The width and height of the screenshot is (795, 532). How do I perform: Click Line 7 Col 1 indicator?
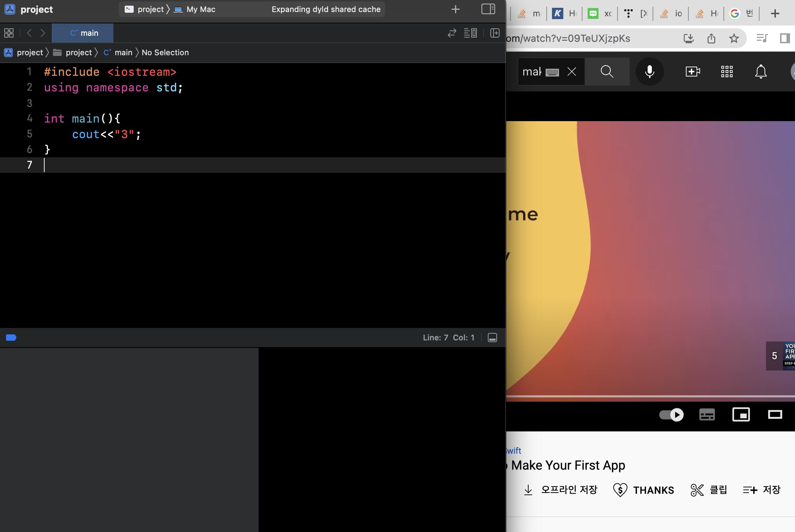point(449,338)
